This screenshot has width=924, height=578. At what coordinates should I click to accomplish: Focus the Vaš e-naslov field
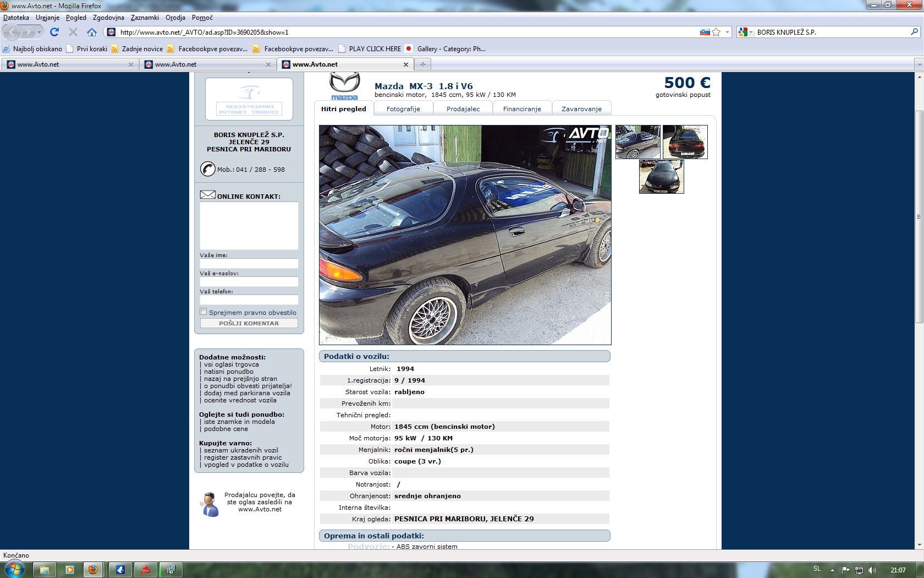[249, 282]
